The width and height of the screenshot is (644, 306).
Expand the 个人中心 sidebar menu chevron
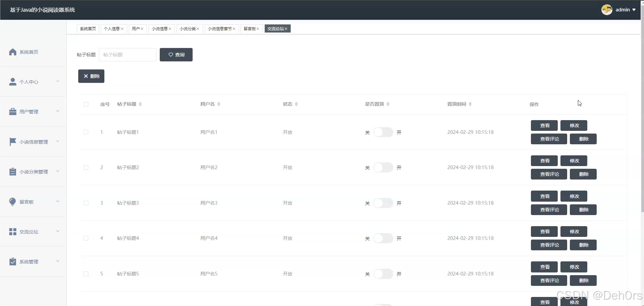pyautogui.click(x=58, y=81)
